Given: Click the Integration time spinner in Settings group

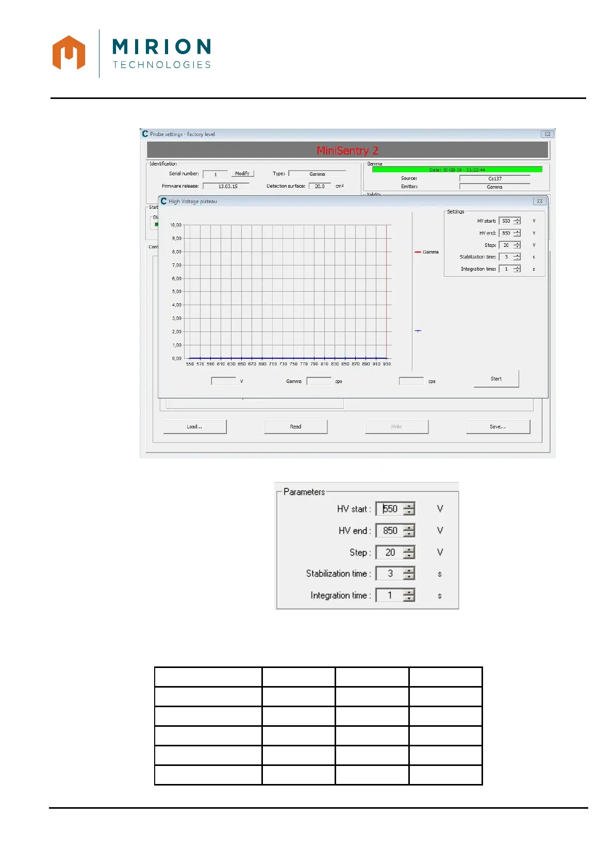Looking at the screenshot, I should [x=517, y=269].
